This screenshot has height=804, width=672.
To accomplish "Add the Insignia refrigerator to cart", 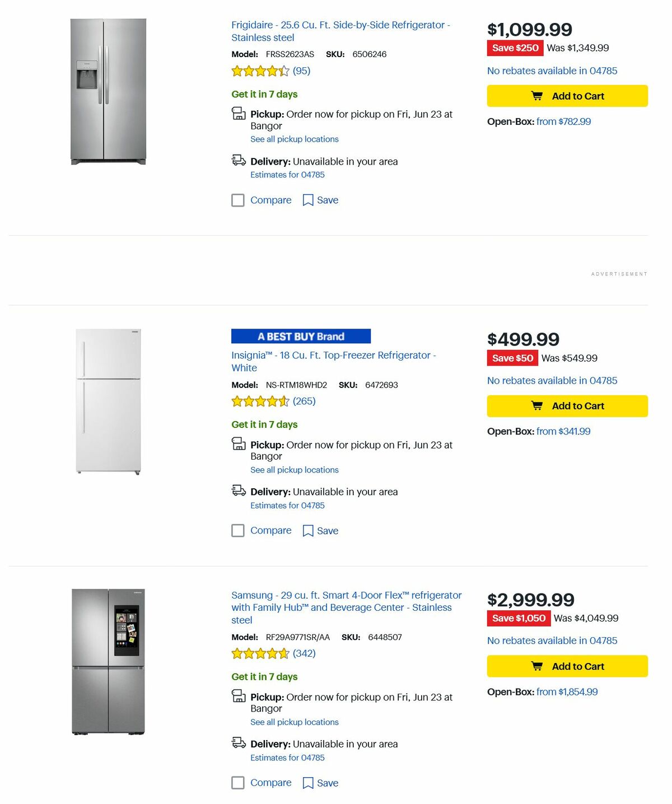I will [566, 406].
